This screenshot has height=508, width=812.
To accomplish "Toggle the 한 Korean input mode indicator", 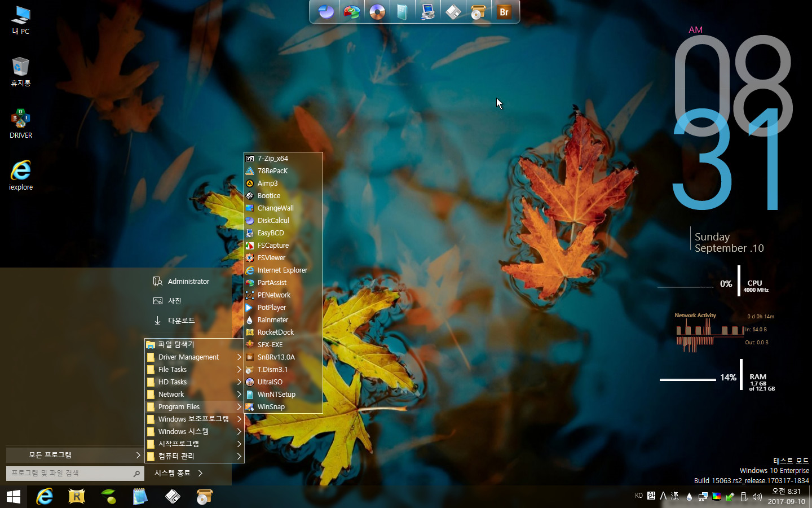I will click(x=651, y=496).
